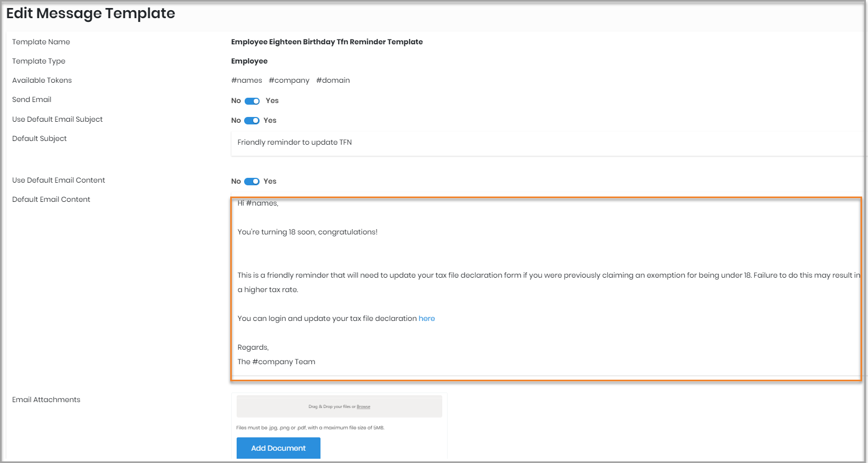Toggle the Use Default Email Subject switch
Image resolution: width=868 pixels, height=463 pixels.
252,121
